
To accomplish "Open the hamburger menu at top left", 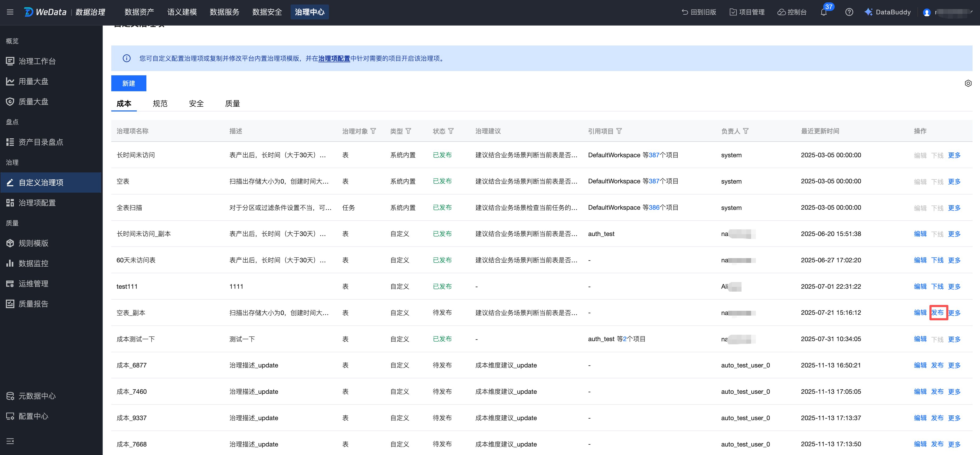I will 10,12.
